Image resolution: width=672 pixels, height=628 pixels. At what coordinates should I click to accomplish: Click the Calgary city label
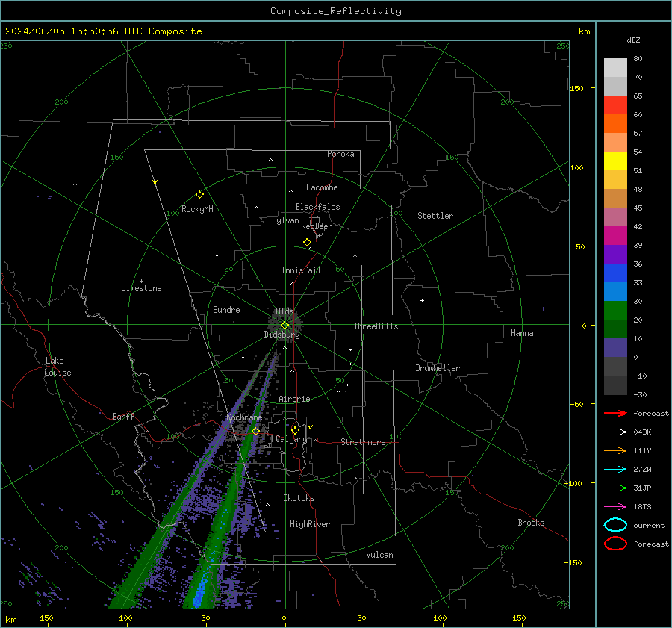[291, 439]
